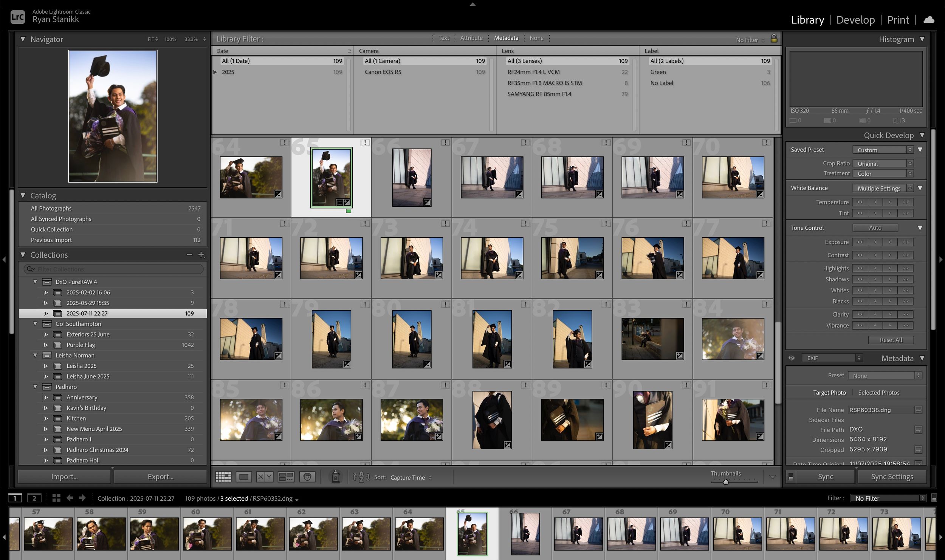This screenshot has width=945, height=560.
Task: Open the Compare view
Action: [265, 477]
